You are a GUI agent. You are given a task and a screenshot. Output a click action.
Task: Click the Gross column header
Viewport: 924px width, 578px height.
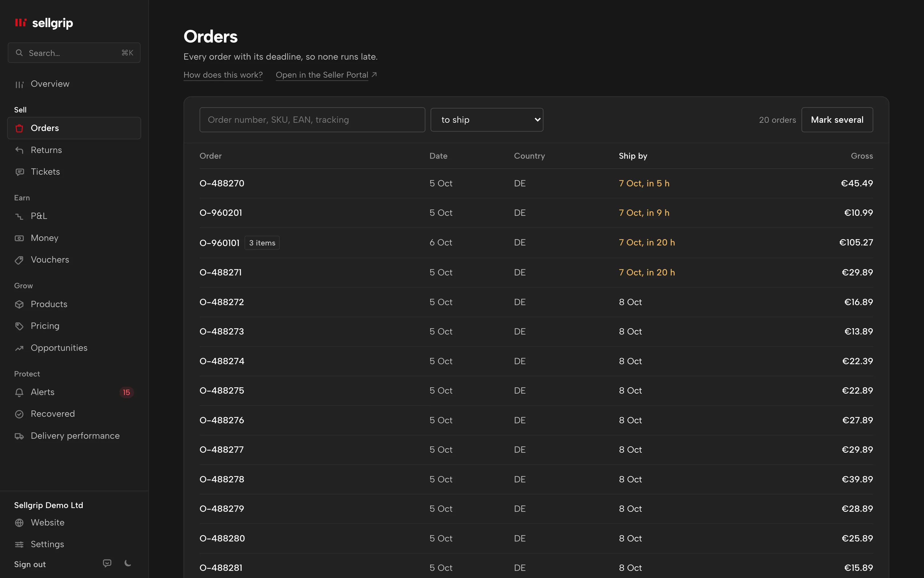(862, 156)
